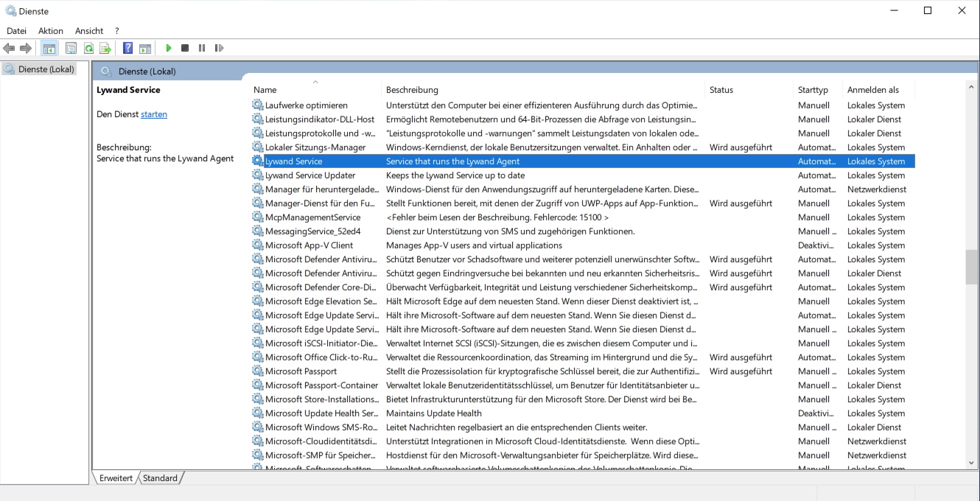
Task: Open the Aktion menu
Action: pos(51,31)
